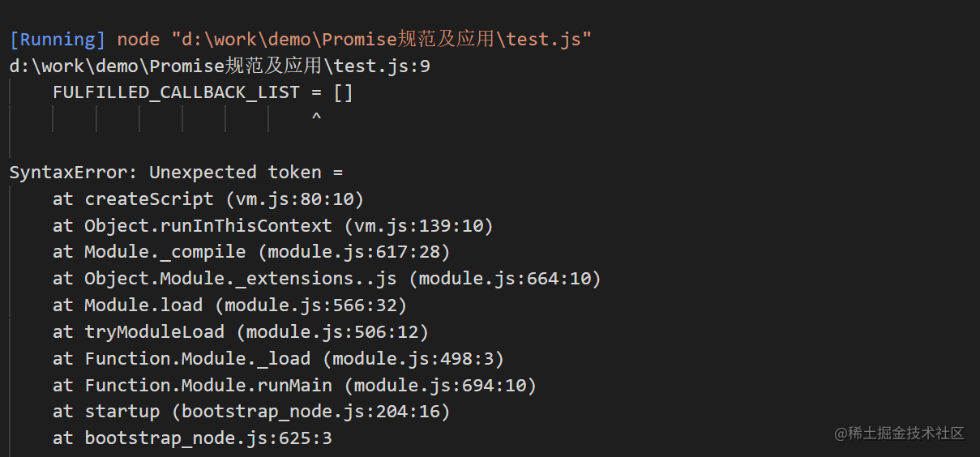The image size is (980, 457).
Task: Open the vm.js:139:10 runInThisContext reference
Action: pos(418,226)
